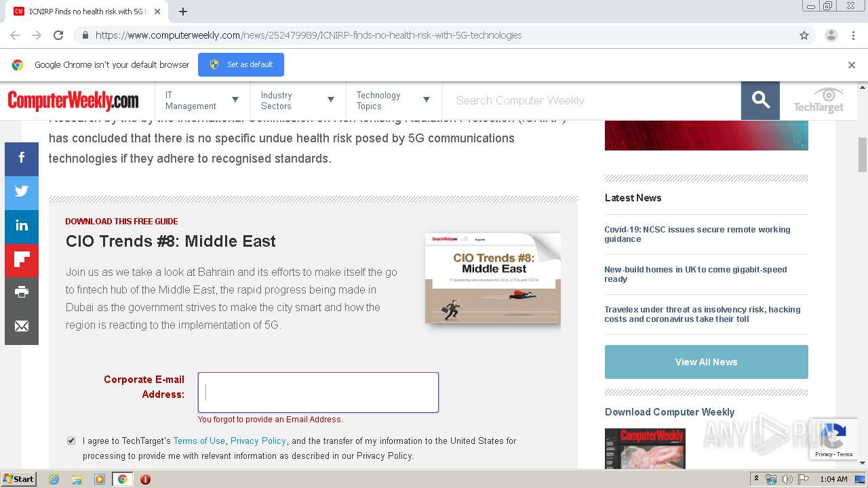Open the taskbar clock showing 1:04 AM
The width and height of the screenshot is (868, 488).
[833, 479]
